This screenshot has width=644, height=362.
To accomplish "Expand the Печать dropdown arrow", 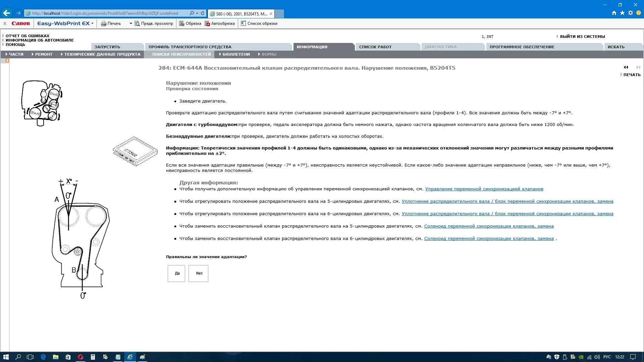I will (131, 23).
